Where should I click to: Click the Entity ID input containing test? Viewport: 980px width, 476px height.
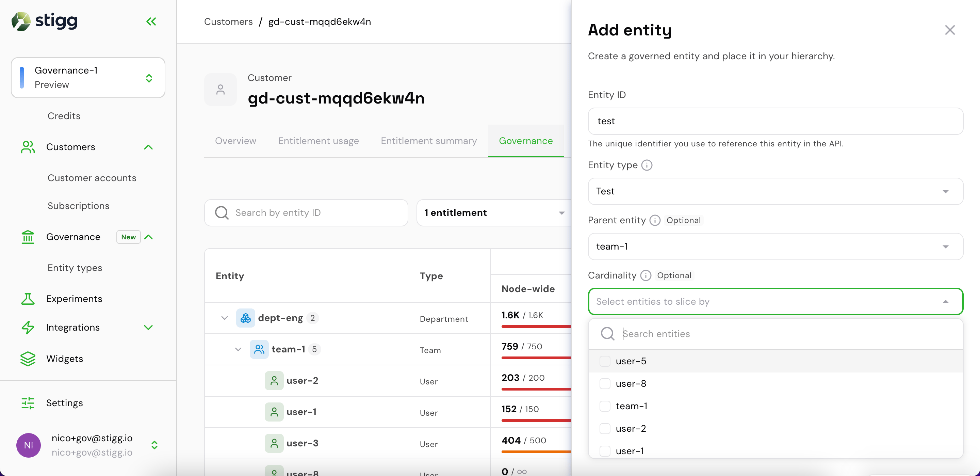[775, 121]
